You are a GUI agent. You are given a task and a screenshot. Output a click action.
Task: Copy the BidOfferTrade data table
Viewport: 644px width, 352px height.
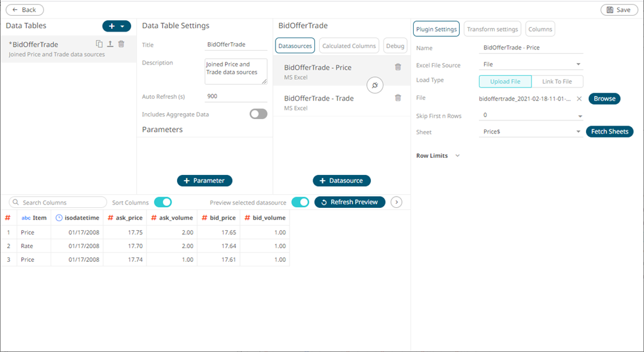tap(99, 44)
